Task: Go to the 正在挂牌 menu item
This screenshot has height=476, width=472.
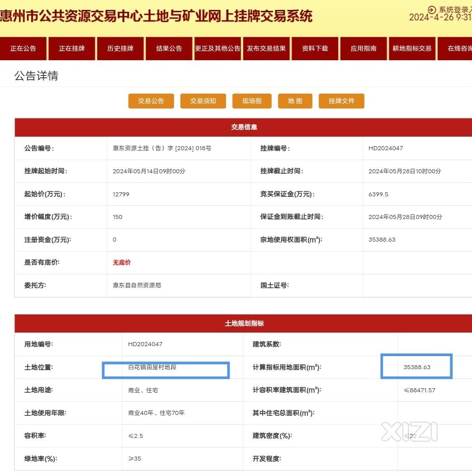Action: [72, 48]
